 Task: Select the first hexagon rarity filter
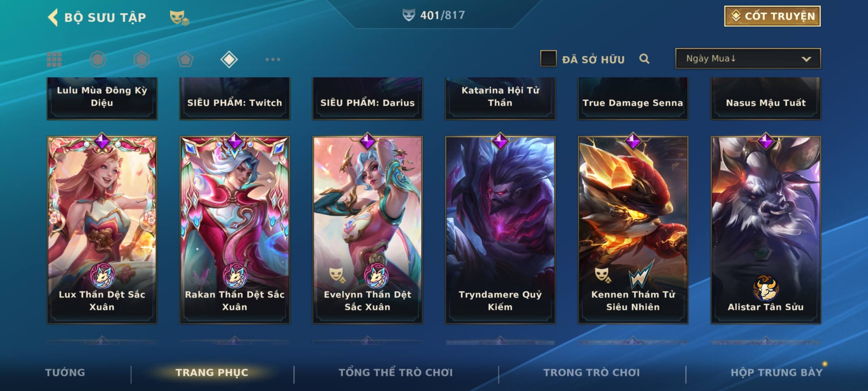[98, 59]
